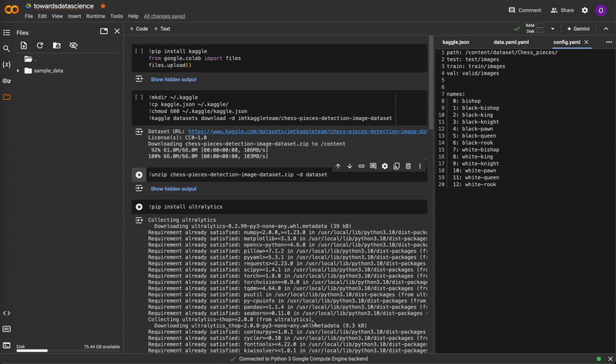Toggle show hidden files eye icon

point(74,46)
